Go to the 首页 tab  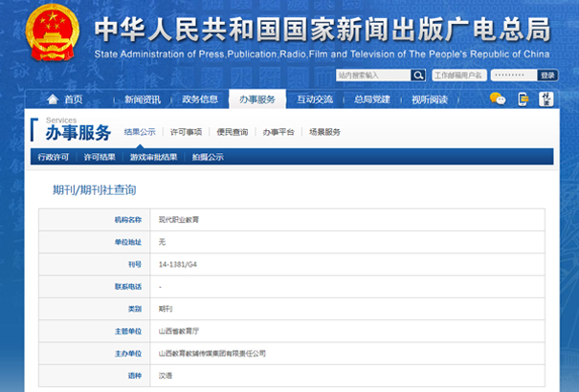click(74, 99)
